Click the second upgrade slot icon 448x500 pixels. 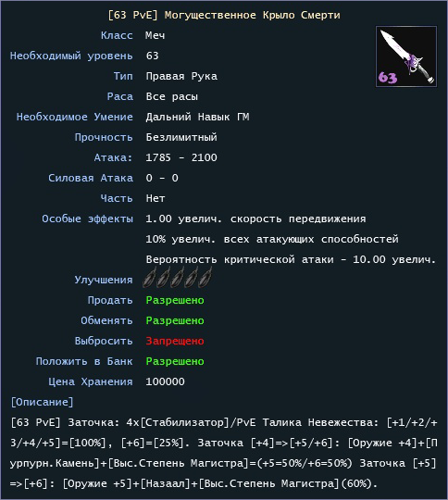[x=163, y=278]
